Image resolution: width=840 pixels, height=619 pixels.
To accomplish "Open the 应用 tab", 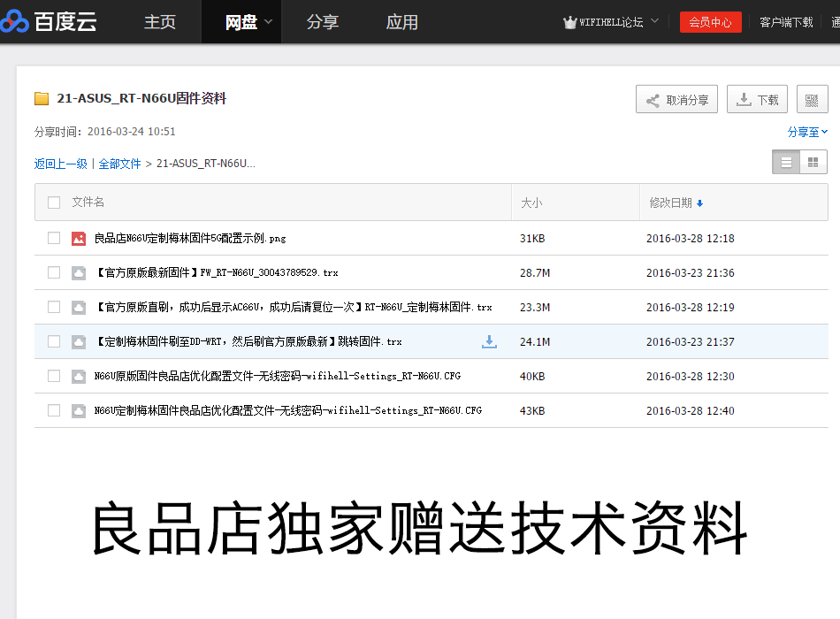I will [401, 22].
